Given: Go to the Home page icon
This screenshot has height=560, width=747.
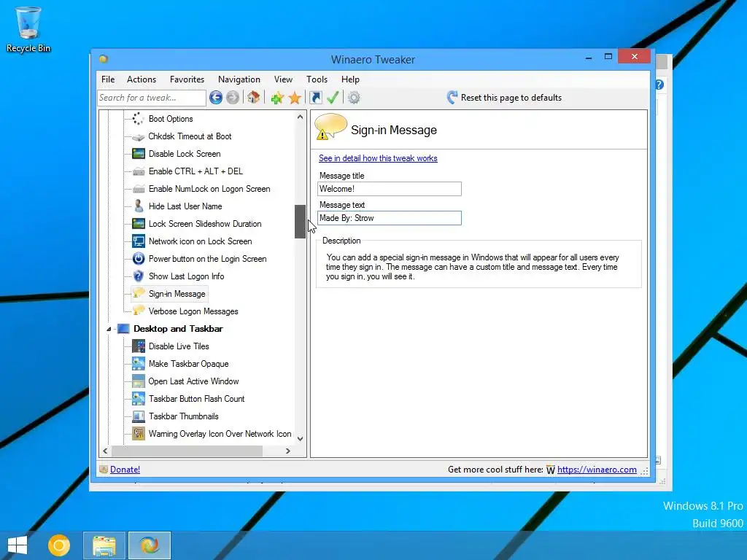Looking at the screenshot, I should 253,98.
